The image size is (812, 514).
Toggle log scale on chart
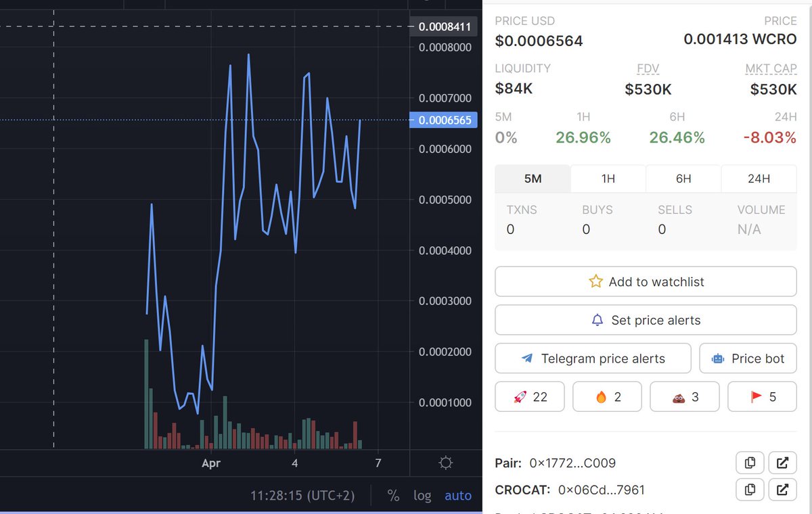tap(422, 496)
